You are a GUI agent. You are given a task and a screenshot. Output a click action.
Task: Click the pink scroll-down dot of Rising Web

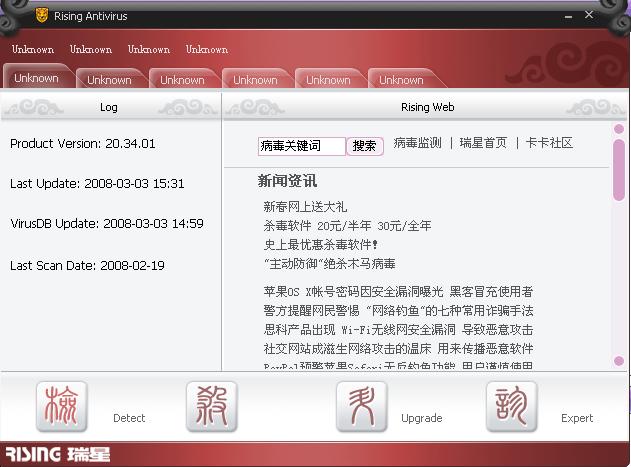pos(619,360)
